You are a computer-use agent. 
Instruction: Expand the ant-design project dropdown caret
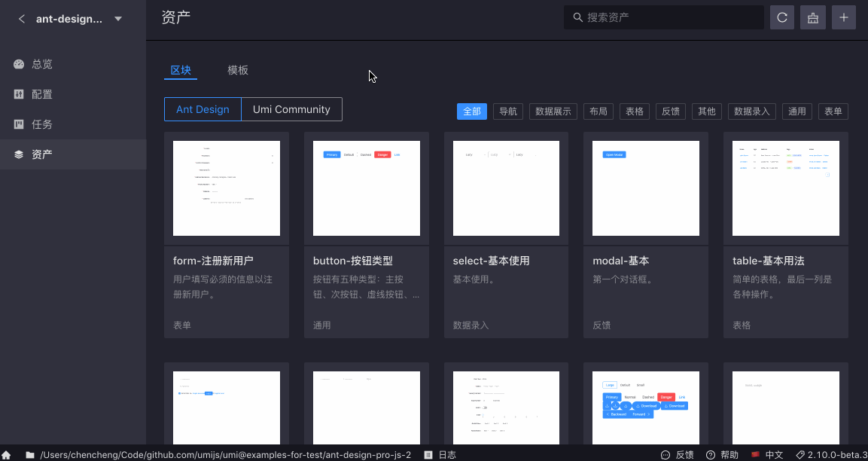118,19
